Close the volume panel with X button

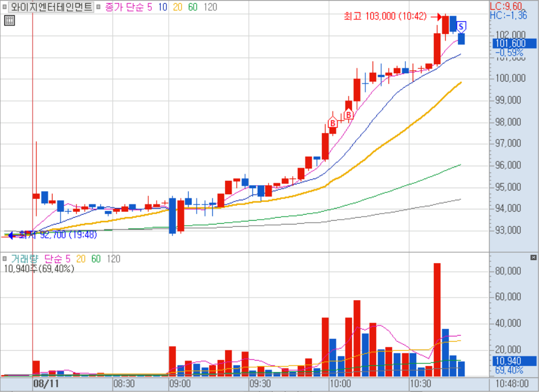pyautogui.click(x=533, y=257)
